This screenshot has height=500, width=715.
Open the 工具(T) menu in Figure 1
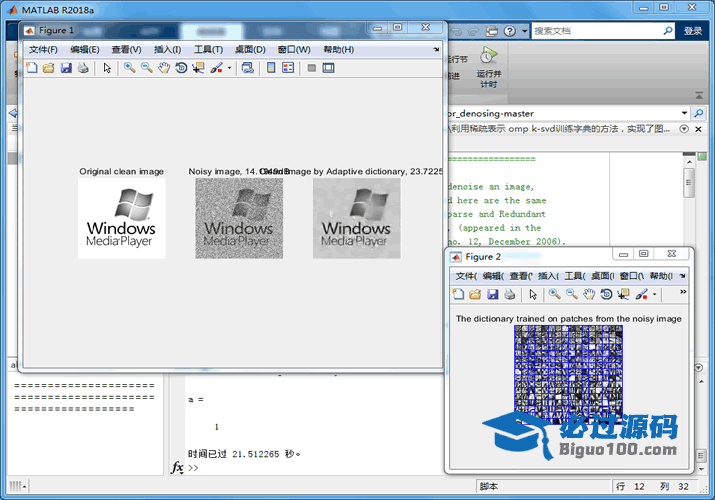tap(208, 49)
